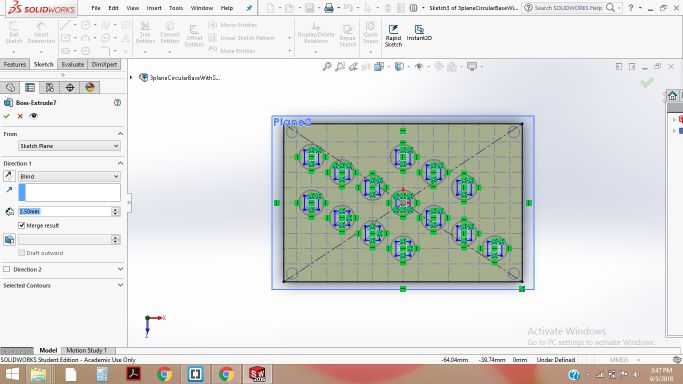Viewport: 683px width, 384px height.
Task: Click confirmation corner green checkmark
Action: pyautogui.click(x=647, y=82)
